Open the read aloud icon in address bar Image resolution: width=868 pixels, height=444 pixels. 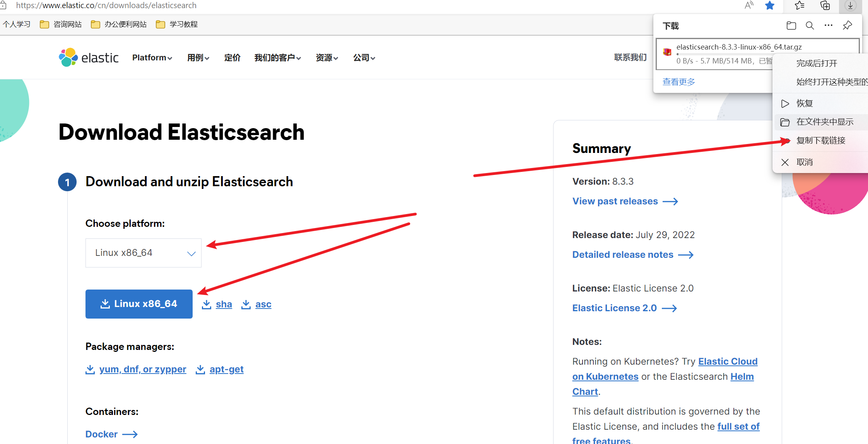pyautogui.click(x=749, y=5)
